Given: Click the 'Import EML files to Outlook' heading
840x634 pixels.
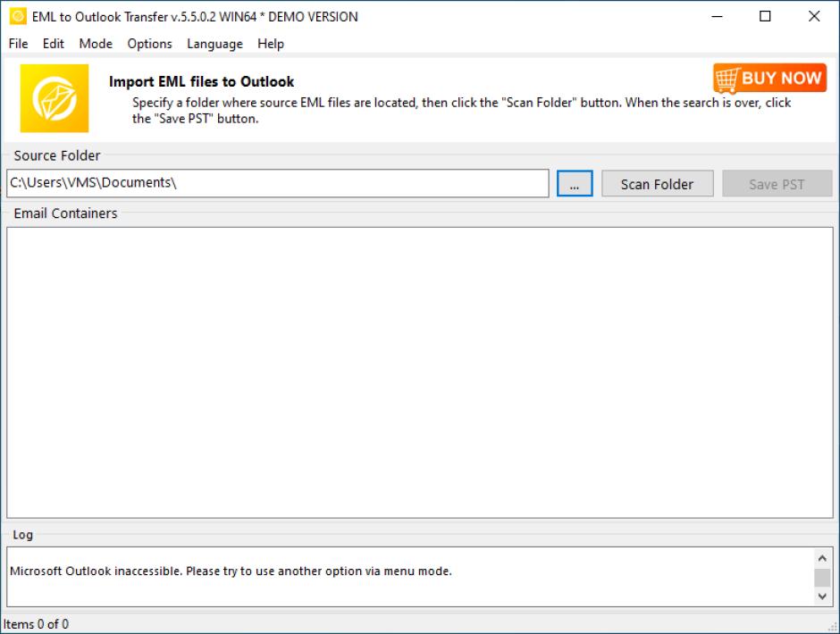Looking at the screenshot, I should click(201, 81).
